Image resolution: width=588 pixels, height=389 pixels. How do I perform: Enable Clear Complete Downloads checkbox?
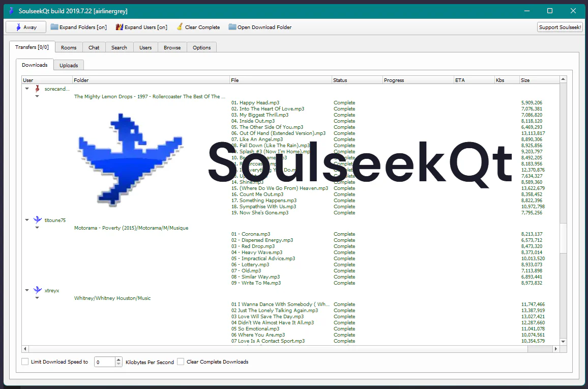pos(181,362)
